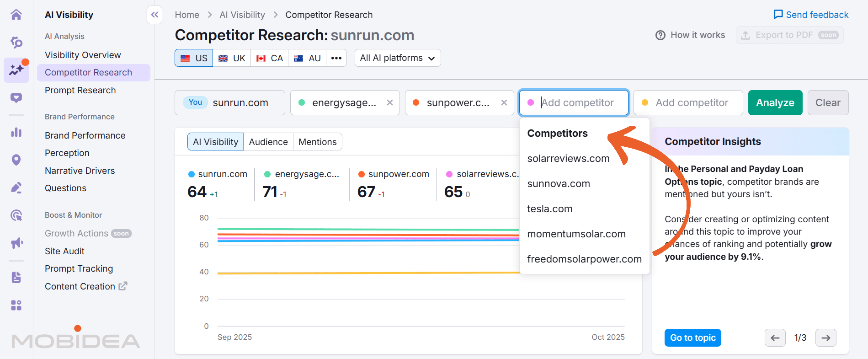Open the megaphone advertising icon

tap(16, 242)
